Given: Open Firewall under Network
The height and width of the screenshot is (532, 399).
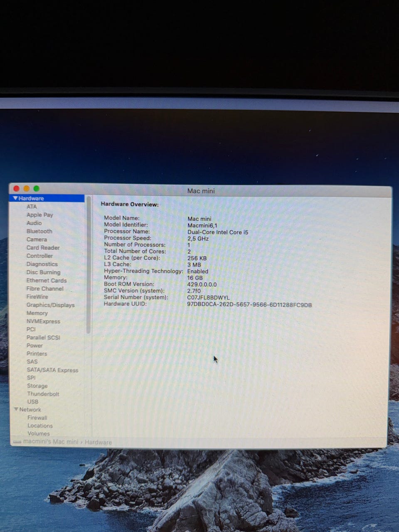Looking at the screenshot, I should [x=37, y=418].
